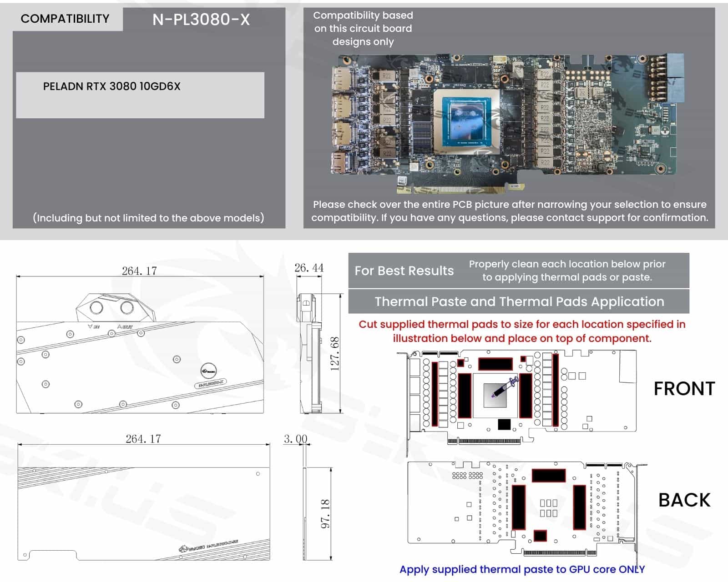The width and height of the screenshot is (728, 582).
Task: Click the 26.44 thickness dimension
Action: click(x=309, y=268)
